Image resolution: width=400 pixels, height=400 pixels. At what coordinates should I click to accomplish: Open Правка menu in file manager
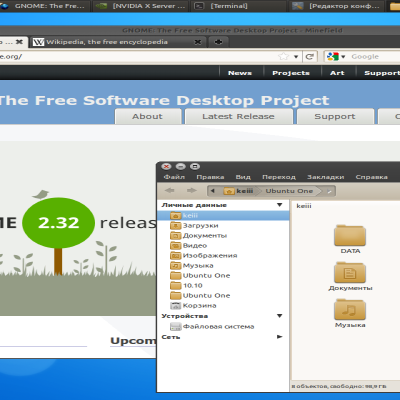tap(210, 177)
